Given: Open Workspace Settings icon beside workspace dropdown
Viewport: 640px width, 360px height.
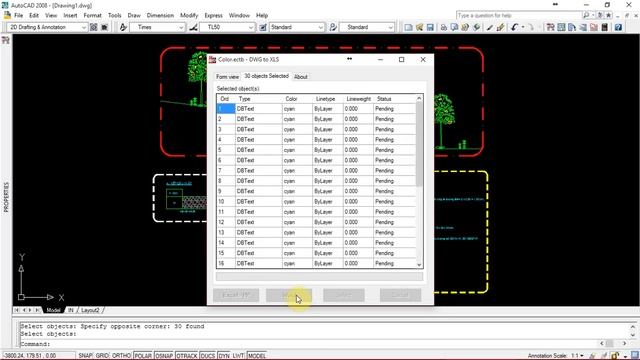Looking at the screenshot, I should [93, 27].
